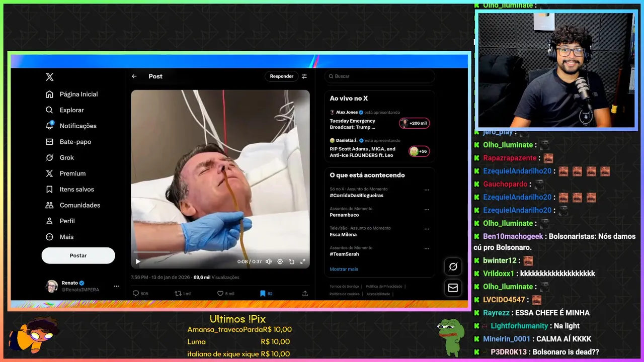Select the Explorar menu label
This screenshot has height=362, width=644.
(x=72, y=110)
